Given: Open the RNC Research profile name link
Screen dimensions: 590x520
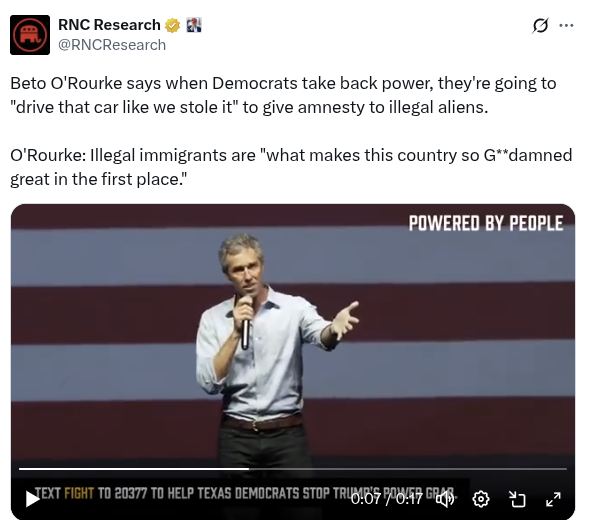Looking at the screenshot, I should coord(109,25).
